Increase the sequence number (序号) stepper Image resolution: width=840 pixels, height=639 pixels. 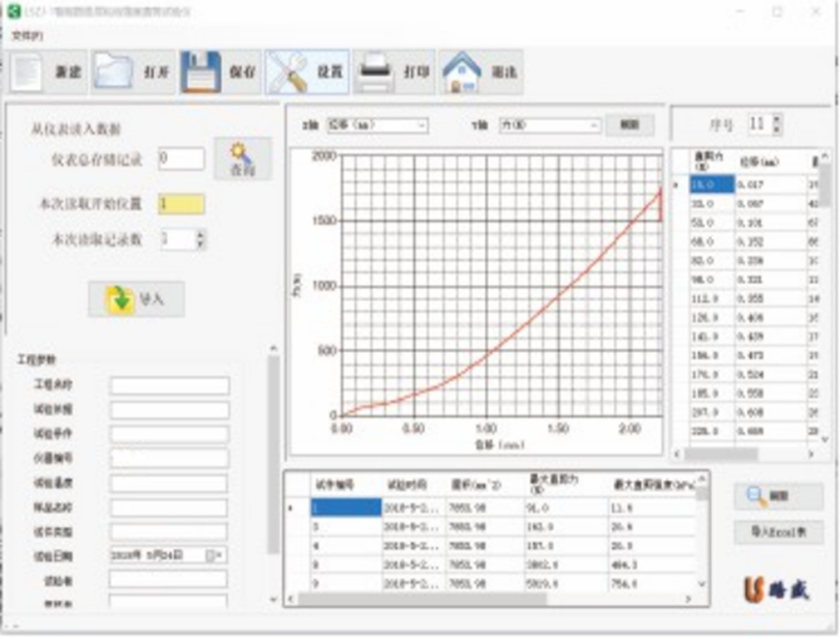(777, 120)
